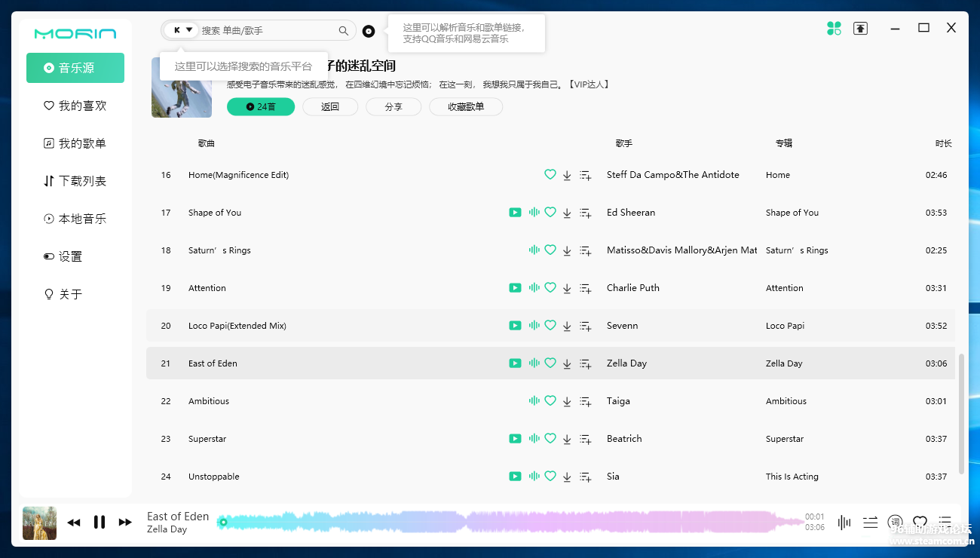Click the green four-leaf clover icon
Viewport: 980px width, 558px height.
pos(834,29)
